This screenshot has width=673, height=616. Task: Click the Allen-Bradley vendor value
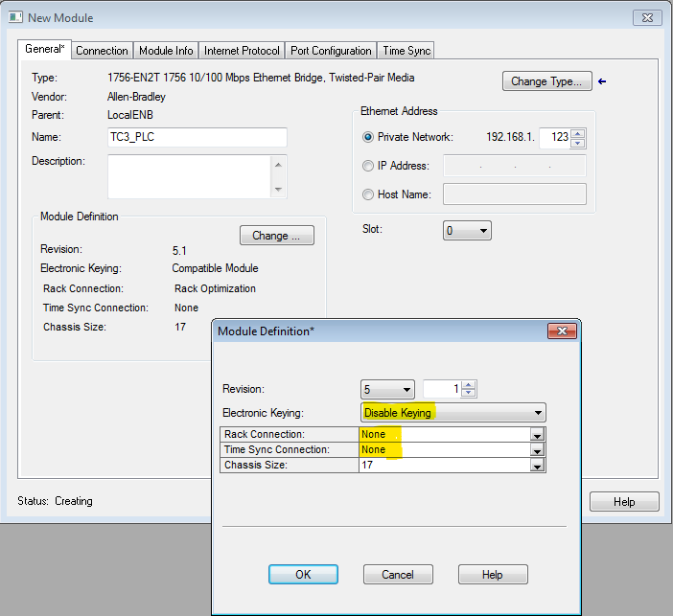pos(136,97)
